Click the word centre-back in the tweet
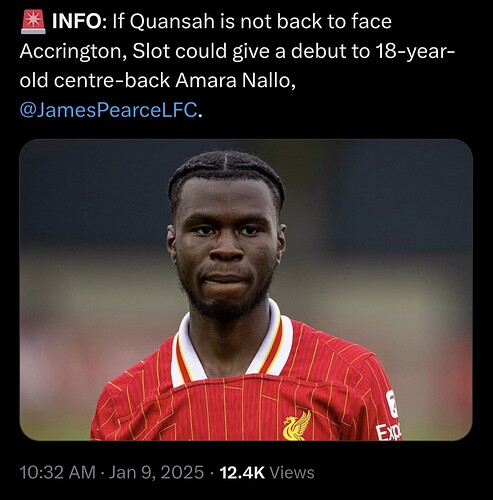 pyautogui.click(x=111, y=81)
